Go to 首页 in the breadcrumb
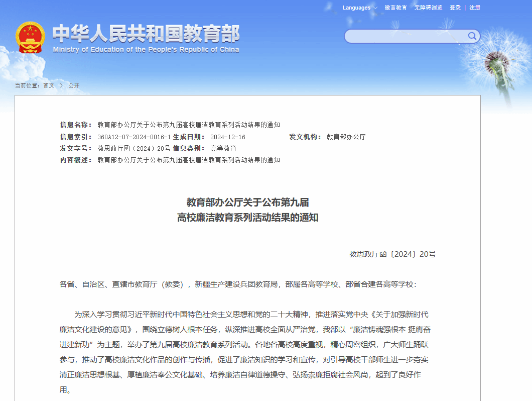Screen dimensions: 532x401 coord(48,85)
